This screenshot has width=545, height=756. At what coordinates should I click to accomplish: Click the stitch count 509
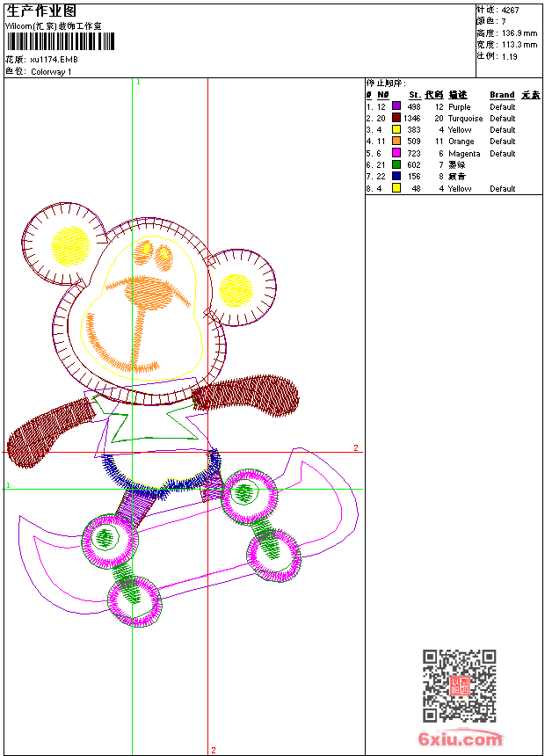(x=414, y=142)
